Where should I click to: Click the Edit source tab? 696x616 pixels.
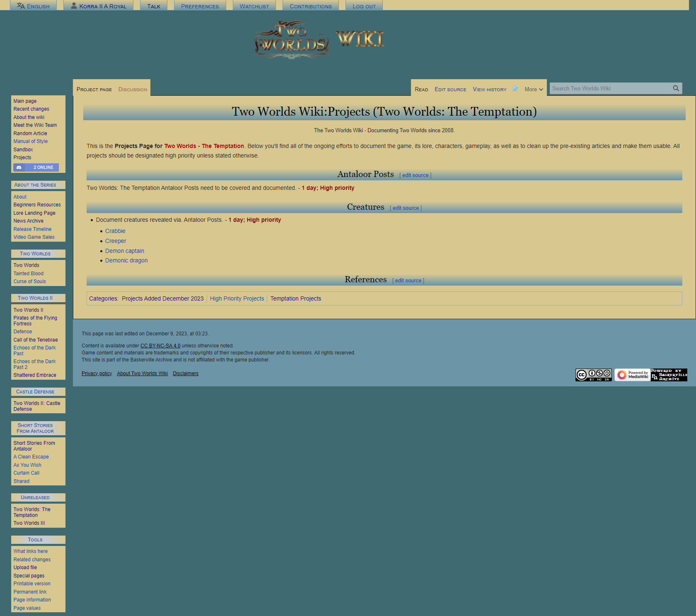450,89
